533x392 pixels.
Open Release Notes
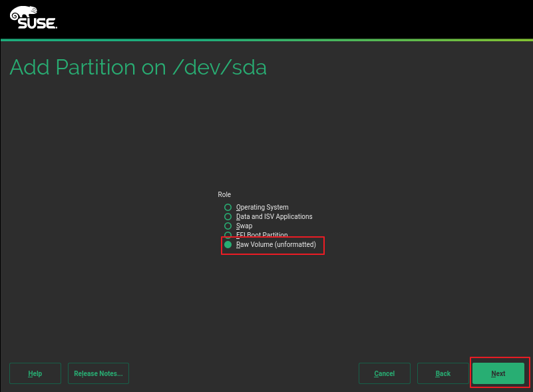(x=98, y=373)
